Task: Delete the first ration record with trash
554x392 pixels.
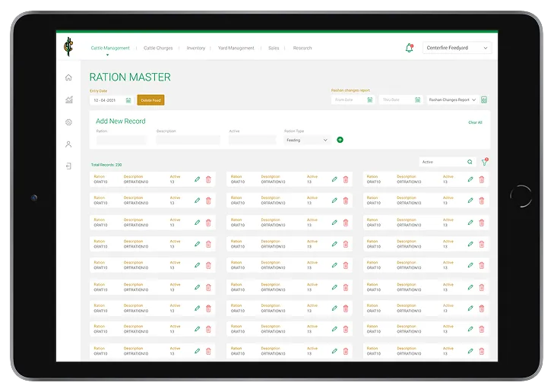Action: [x=208, y=179]
